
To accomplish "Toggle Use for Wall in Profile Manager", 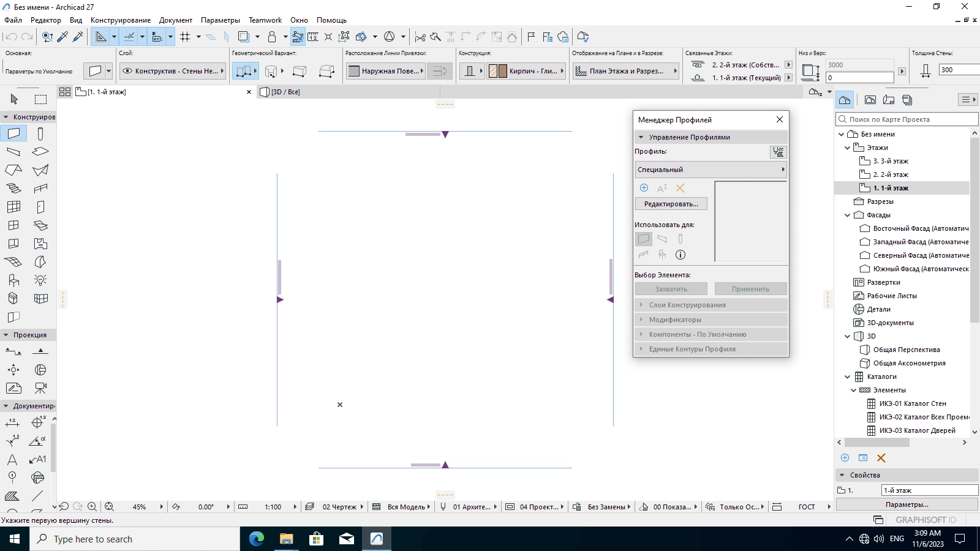I will [x=644, y=239].
